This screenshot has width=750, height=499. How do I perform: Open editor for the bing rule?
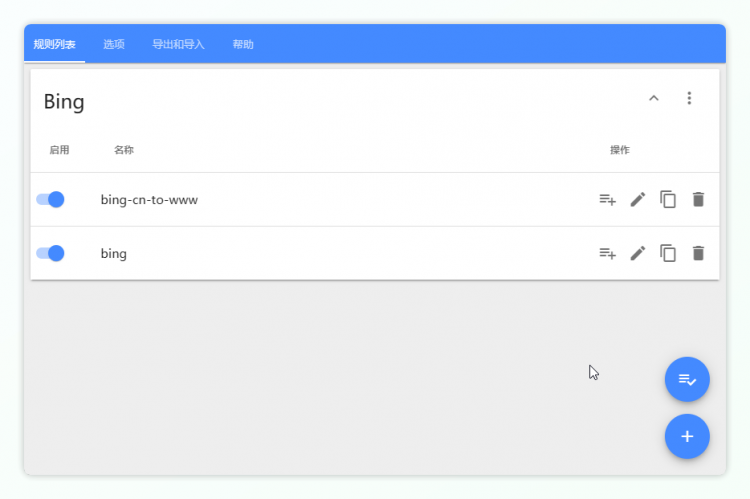pyautogui.click(x=637, y=253)
